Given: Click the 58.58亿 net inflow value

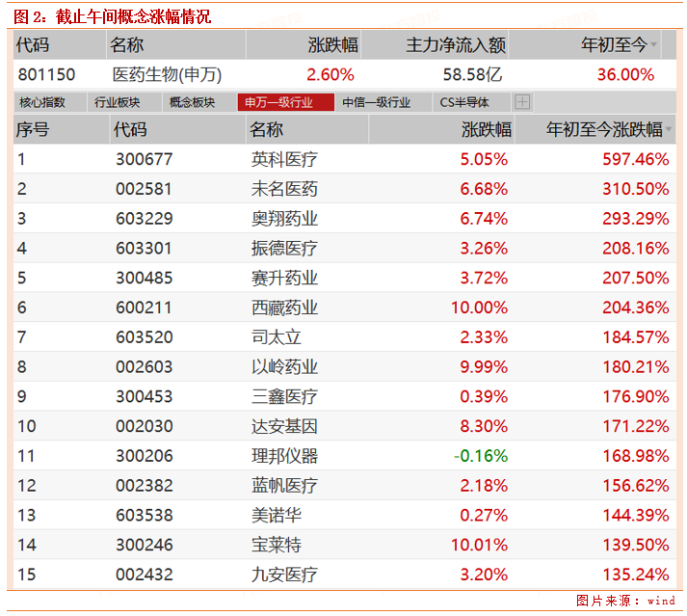Looking at the screenshot, I should [x=472, y=75].
